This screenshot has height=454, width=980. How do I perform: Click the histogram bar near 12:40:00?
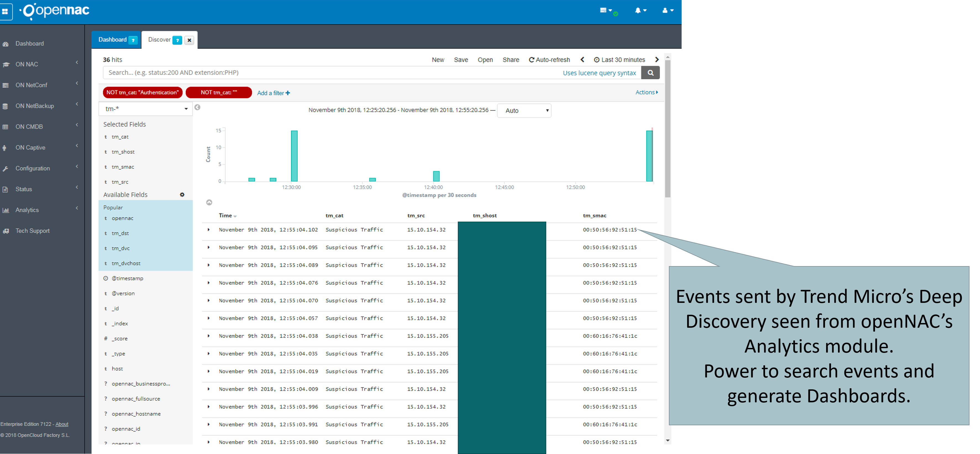point(436,176)
